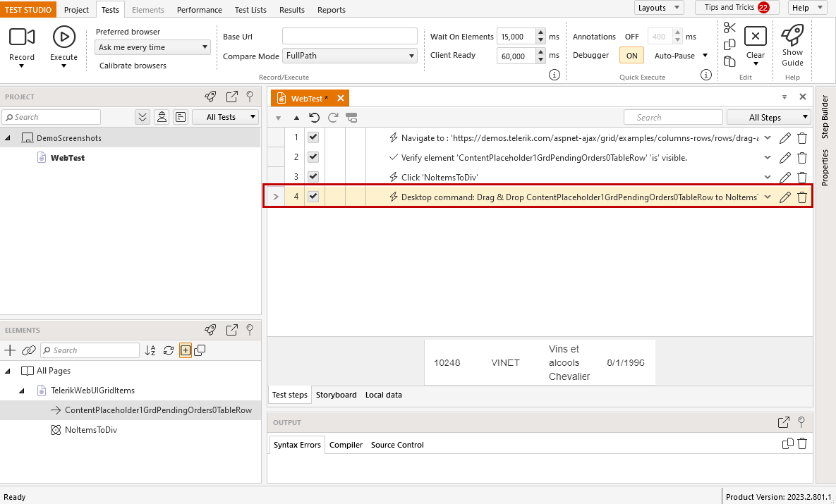Refresh the Elements list
Image resolution: width=836 pixels, height=504 pixels.
(x=169, y=350)
